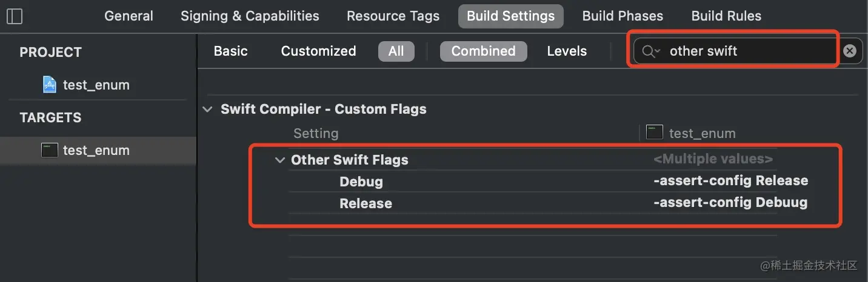Toggle the project sidebar panel icon
868x282 pixels.
click(x=15, y=16)
